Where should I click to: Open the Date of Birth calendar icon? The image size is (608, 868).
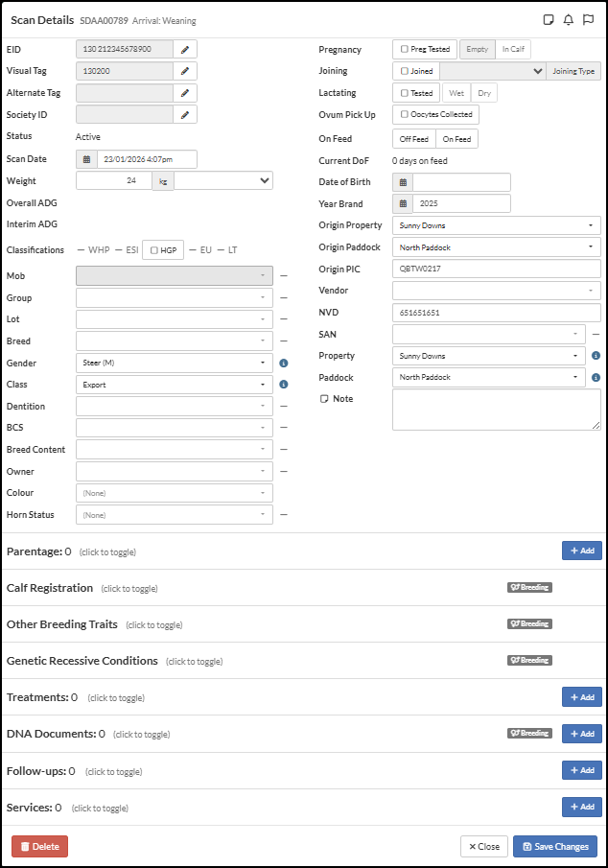403,182
